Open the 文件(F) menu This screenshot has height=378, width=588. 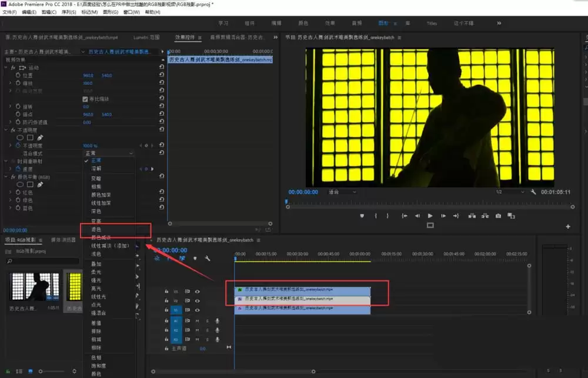point(9,12)
